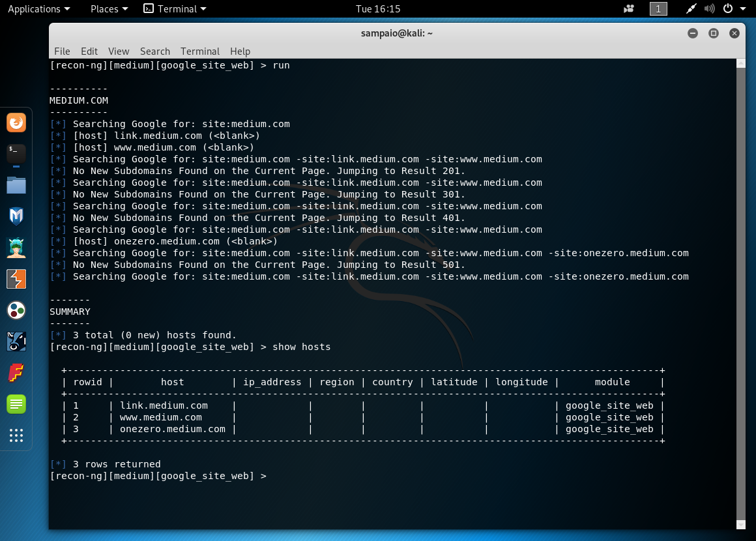Open the Edit menu

tap(89, 51)
